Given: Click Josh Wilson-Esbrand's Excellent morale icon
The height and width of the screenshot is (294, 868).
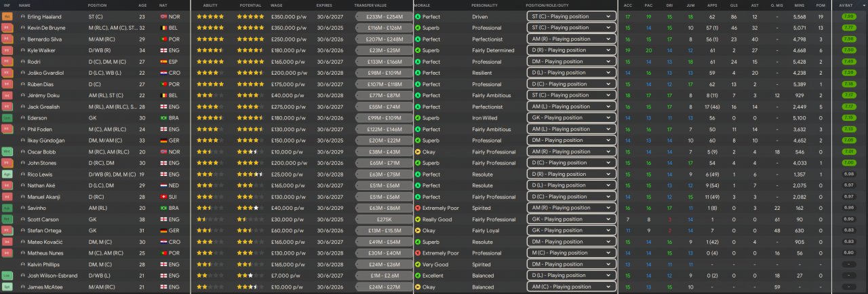Looking at the screenshot, I should 418,276.
